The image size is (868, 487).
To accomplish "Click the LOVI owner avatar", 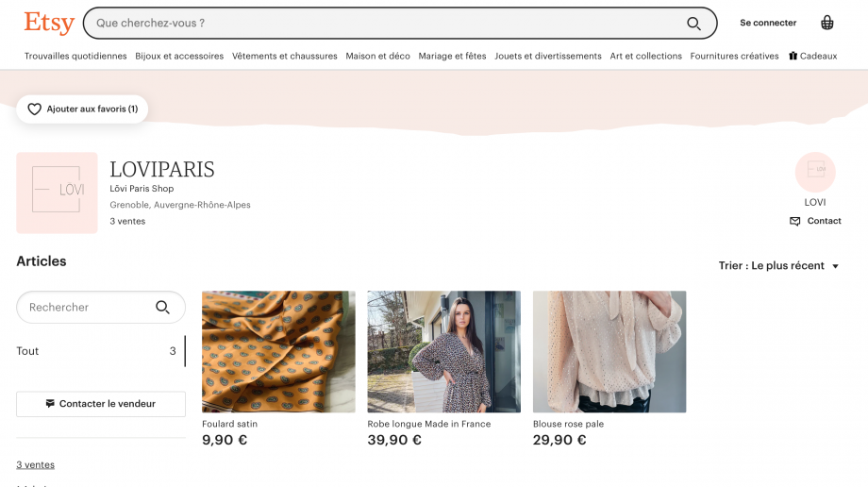I will pos(815,173).
